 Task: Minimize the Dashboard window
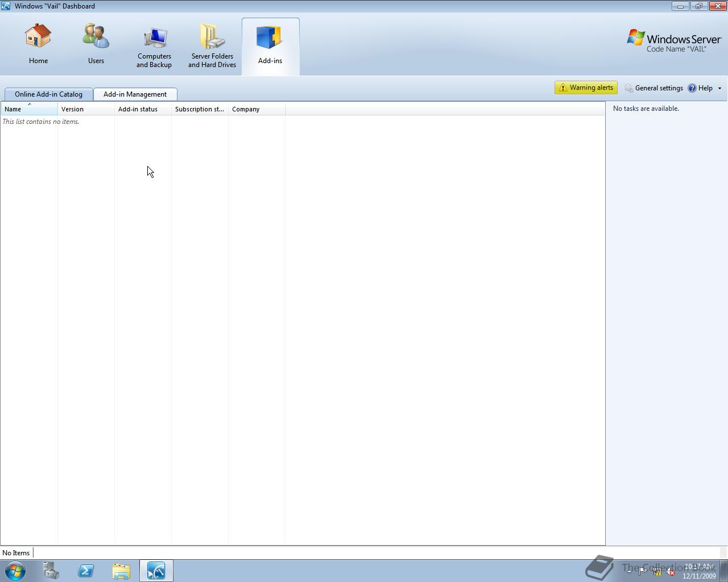point(680,6)
